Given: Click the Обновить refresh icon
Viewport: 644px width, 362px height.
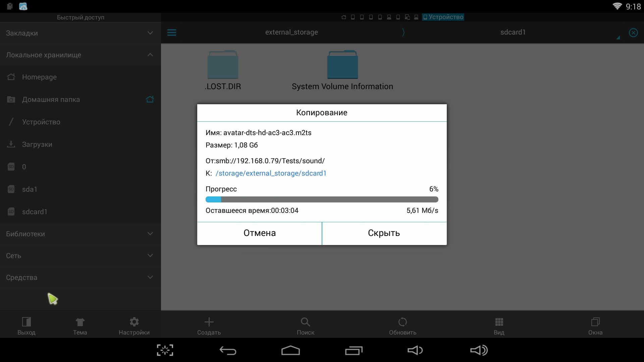Looking at the screenshot, I should [402, 322].
